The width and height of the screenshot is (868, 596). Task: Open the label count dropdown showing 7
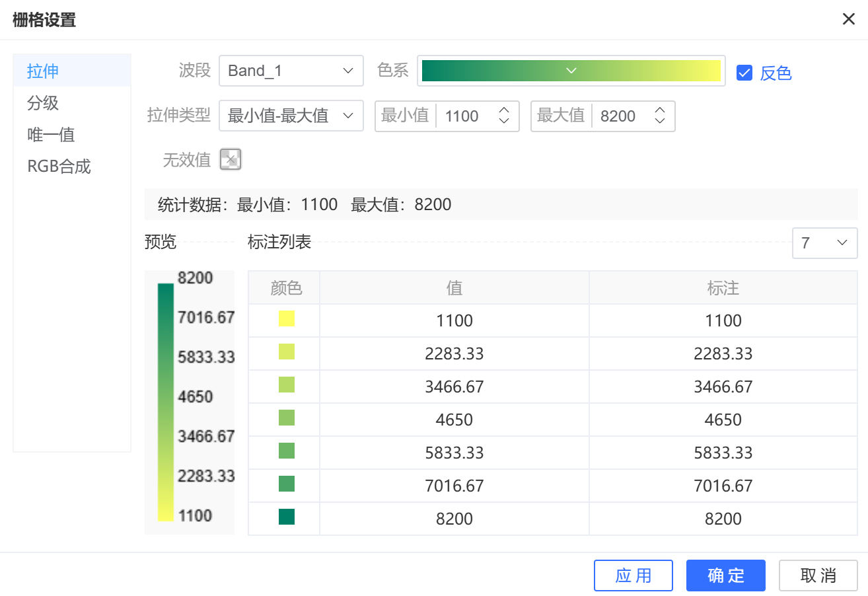click(x=824, y=243)
